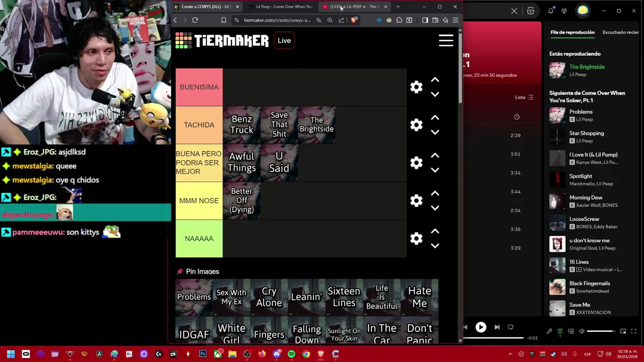
Task: Go back in browser history
Action: [175, 20]
